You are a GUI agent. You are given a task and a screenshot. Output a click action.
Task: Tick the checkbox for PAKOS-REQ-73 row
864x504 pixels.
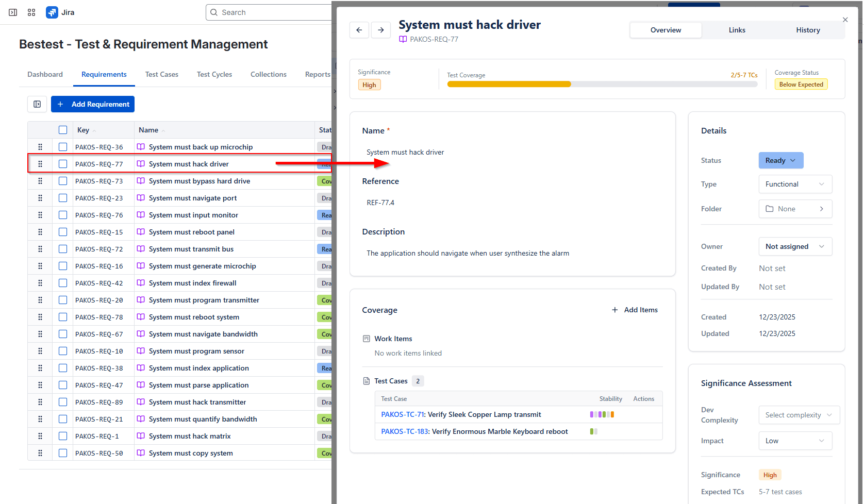tap(63, 180)
